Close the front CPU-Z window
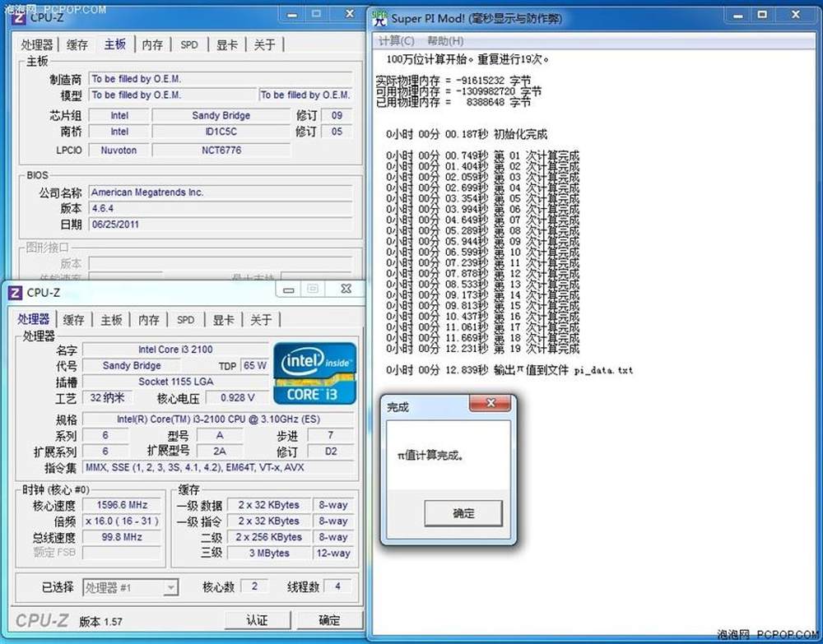 [346, 289]
